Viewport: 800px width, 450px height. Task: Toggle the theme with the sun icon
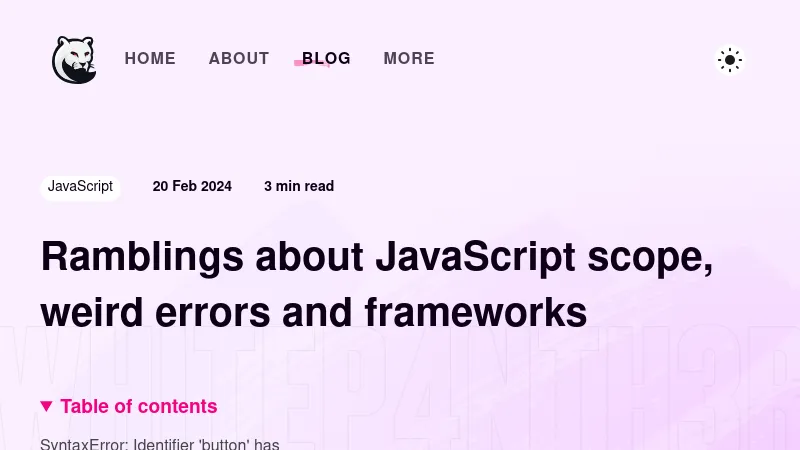pos(730,60)
